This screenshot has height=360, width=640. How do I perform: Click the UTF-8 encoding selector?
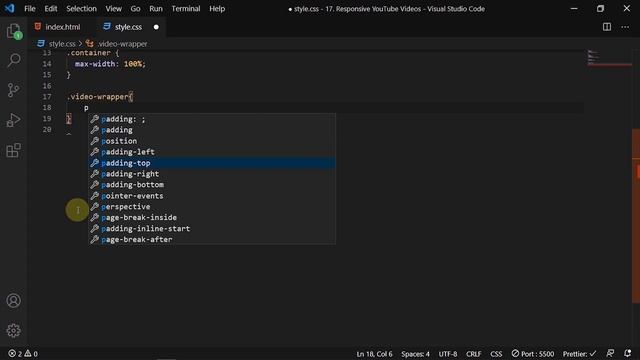pyautogui.click(x=448, y=354)
